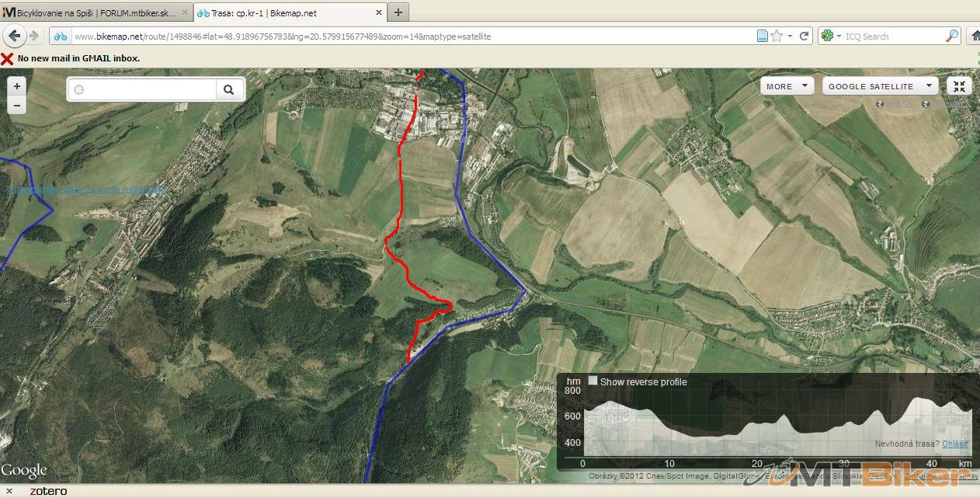The height and width of the screenshot is (498, 980).
Task: Reload the Bikemap page
Action: click(805, 36)
